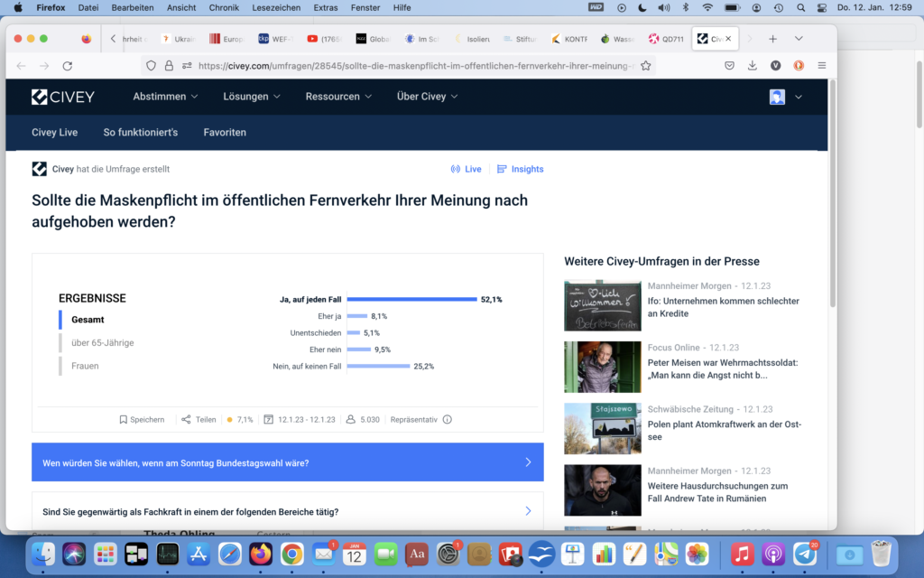Screen dimensions: 924x578
Task: Open the user profile avatar
Action: coord(777,97)
